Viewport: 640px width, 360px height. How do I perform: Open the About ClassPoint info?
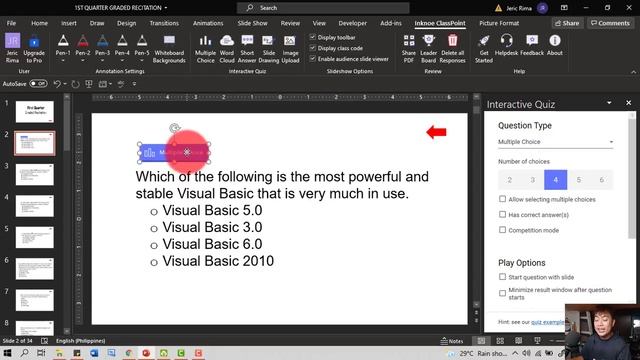click(555, 45)
